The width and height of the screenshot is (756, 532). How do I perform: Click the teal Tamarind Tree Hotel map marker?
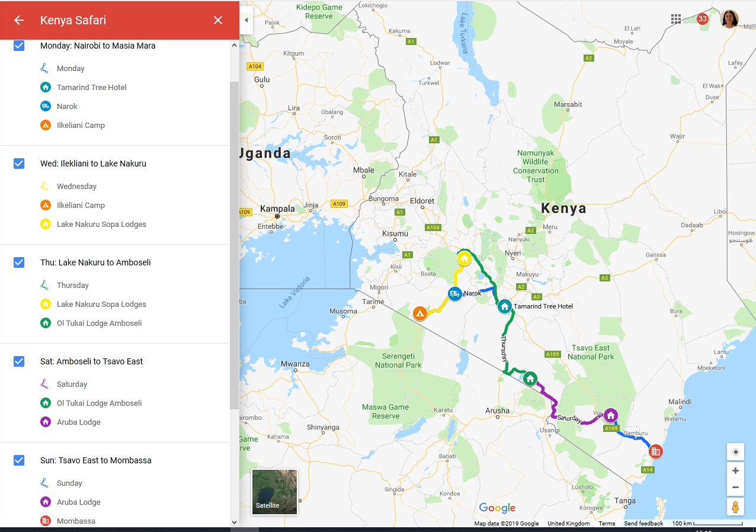504,306
